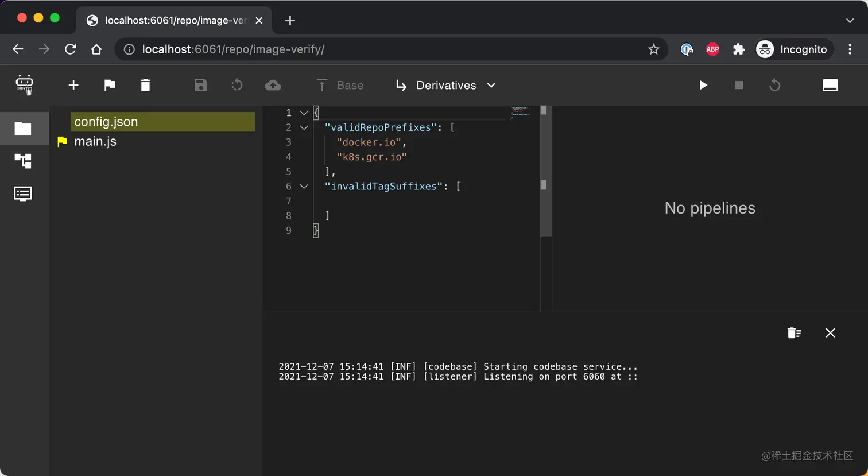The height and width of the screenshot is (476, 868).
Task: Click the browser forward arrow
Action: [44, 49]
